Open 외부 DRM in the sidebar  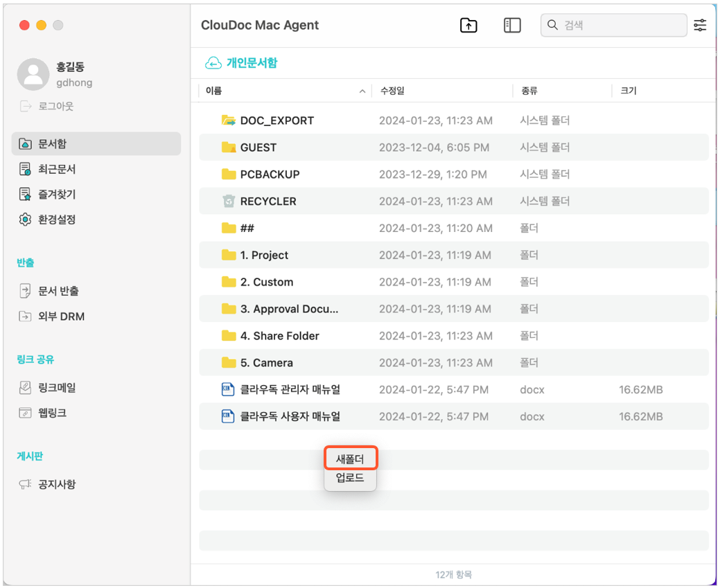click(61, 317)
